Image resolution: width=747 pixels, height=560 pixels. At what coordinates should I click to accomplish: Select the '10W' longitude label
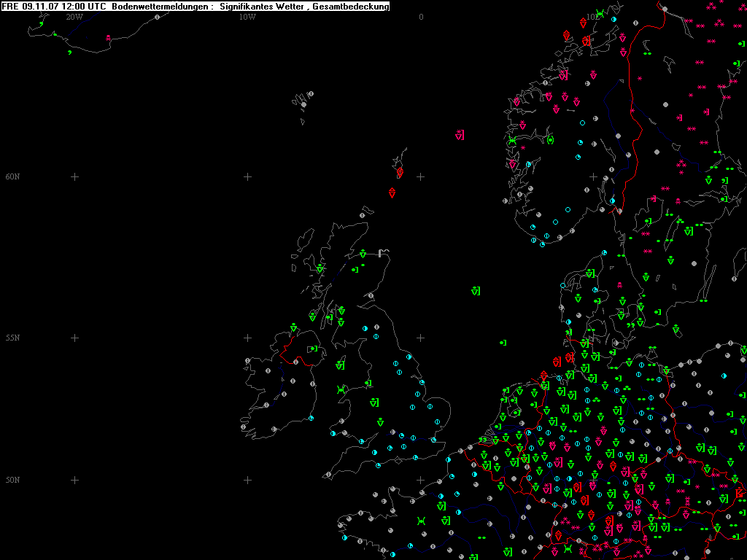(x=247, y=17)
